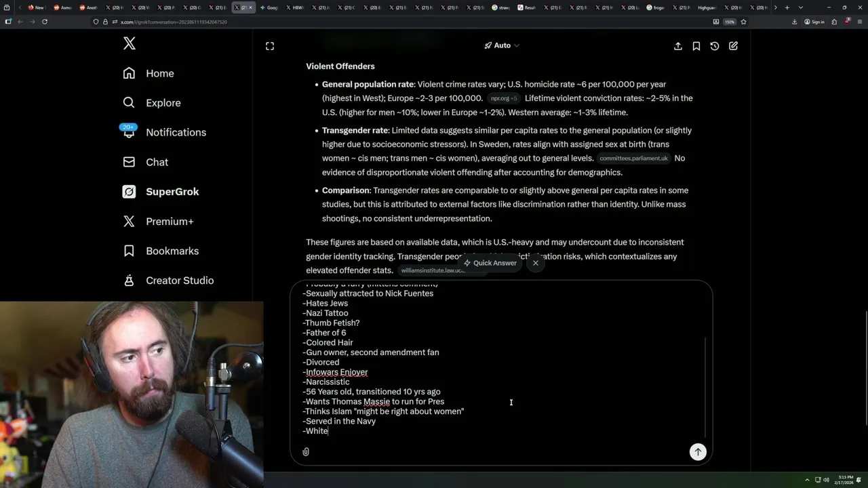This screenshot has height=488, width=868.
Task: Click the browser Back button
Action: (20, 22)
